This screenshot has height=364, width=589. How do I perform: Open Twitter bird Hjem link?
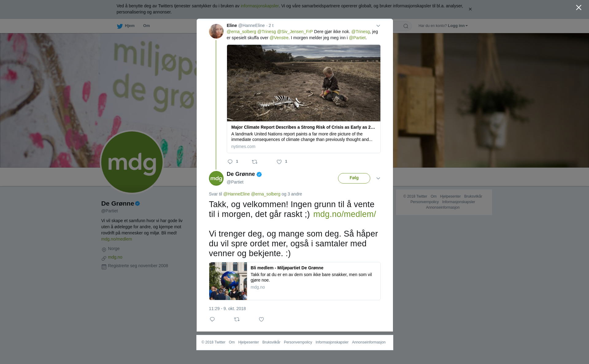126,26
